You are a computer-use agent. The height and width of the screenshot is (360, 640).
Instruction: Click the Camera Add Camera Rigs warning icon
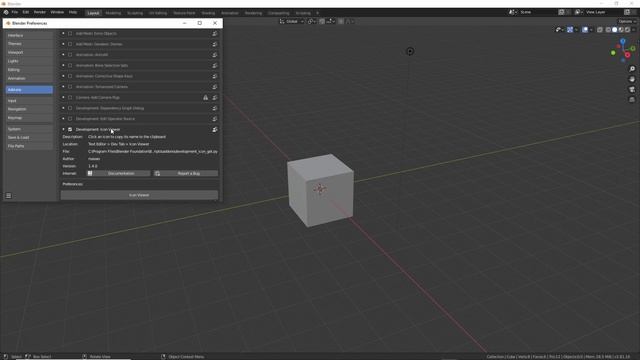point(206,98)
